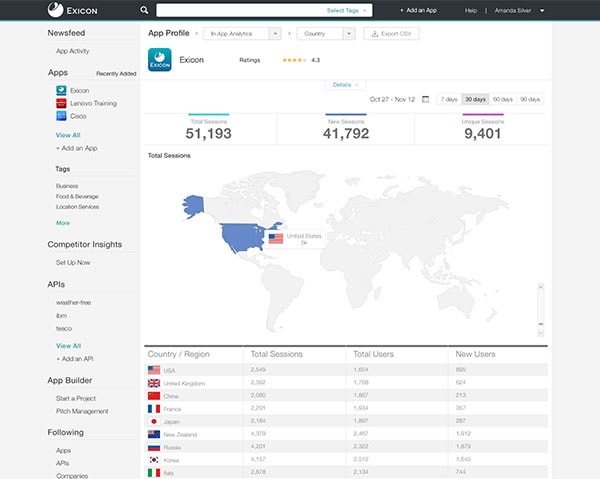Click the Select Tags search field
Viewport: 600px width, 479px height.
click(264, 10)
